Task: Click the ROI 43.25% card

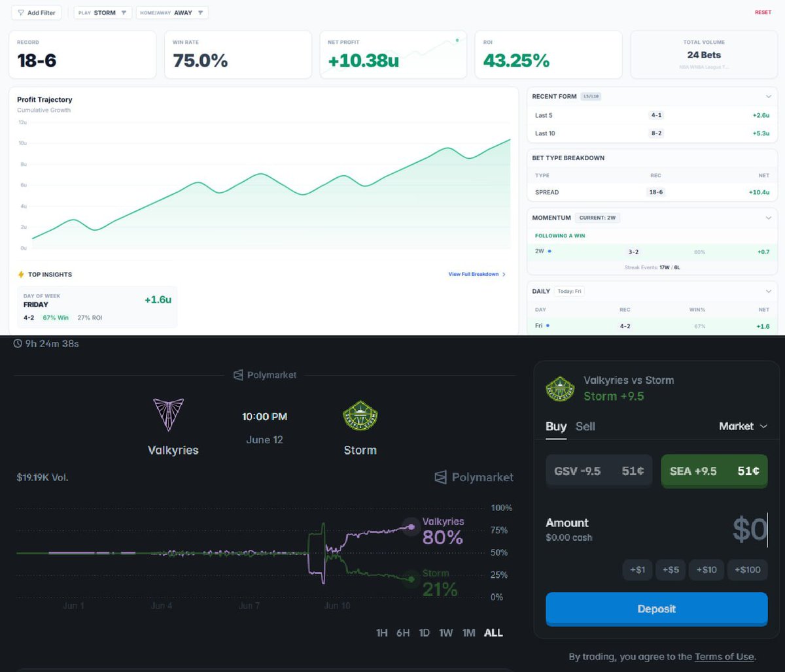Action: [x=548, y=55]
